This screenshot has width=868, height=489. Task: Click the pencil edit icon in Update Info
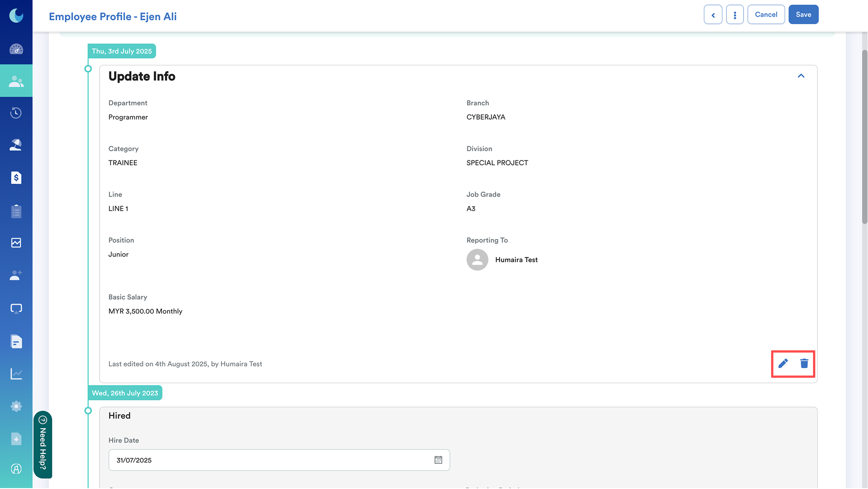coord(783,363)
